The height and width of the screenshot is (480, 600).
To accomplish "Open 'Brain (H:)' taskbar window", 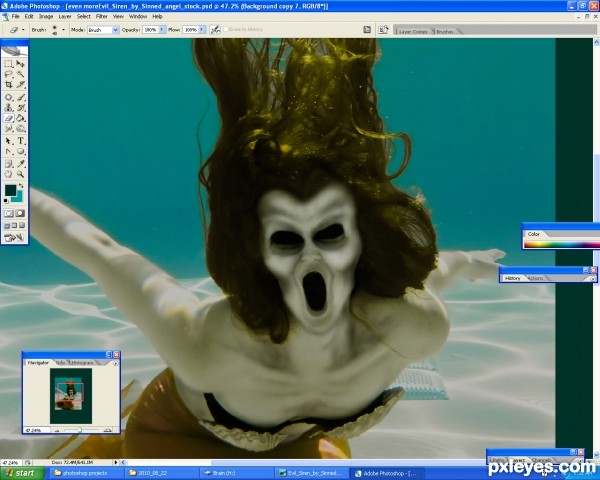I will point(236,473).
